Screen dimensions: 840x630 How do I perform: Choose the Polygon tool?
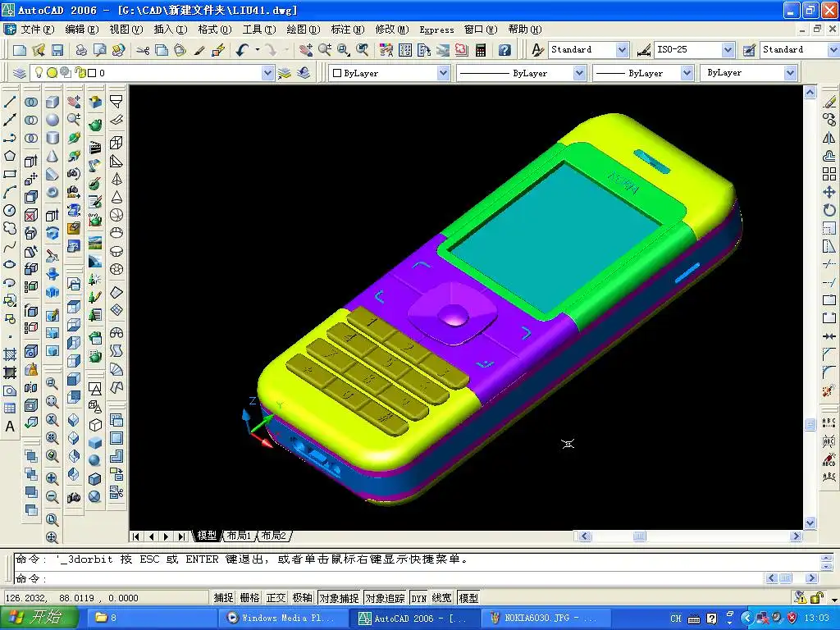[x=10, y=156]
